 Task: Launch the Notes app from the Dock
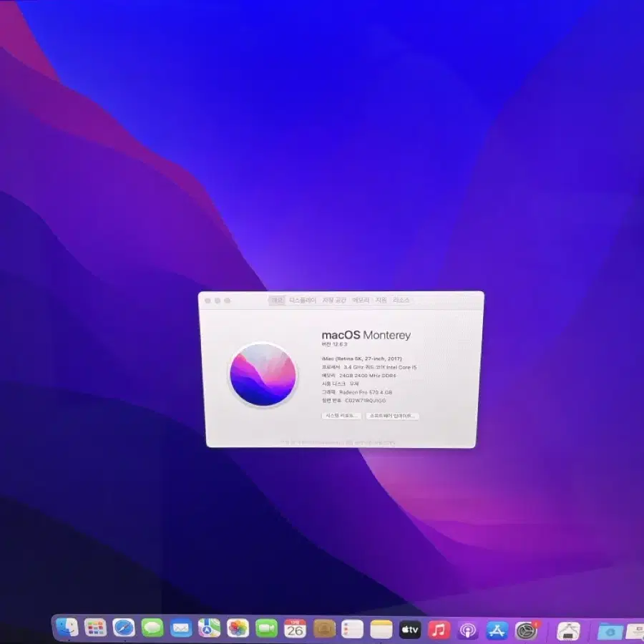click(x=381, y=629)
